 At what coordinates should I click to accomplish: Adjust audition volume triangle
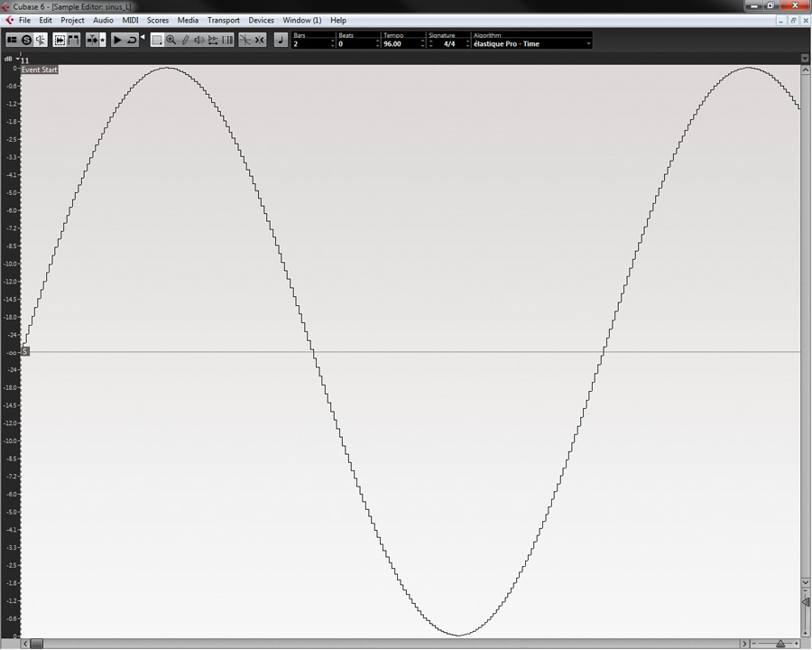coord(143,37)
